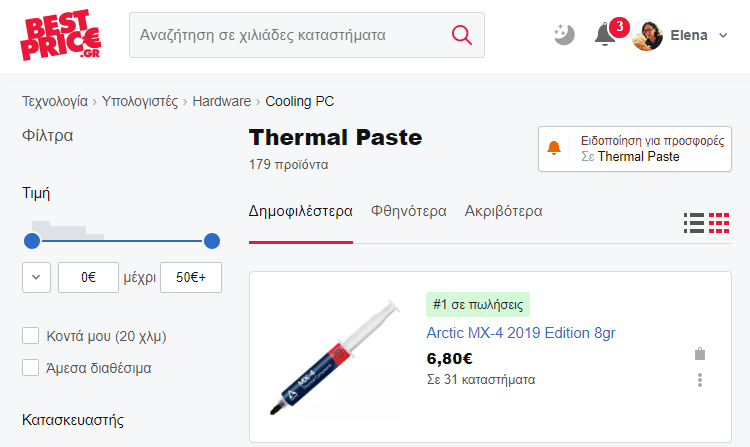750x447 pixels.
Task: Click the orange bell alert icon
Action: point(554,148)
